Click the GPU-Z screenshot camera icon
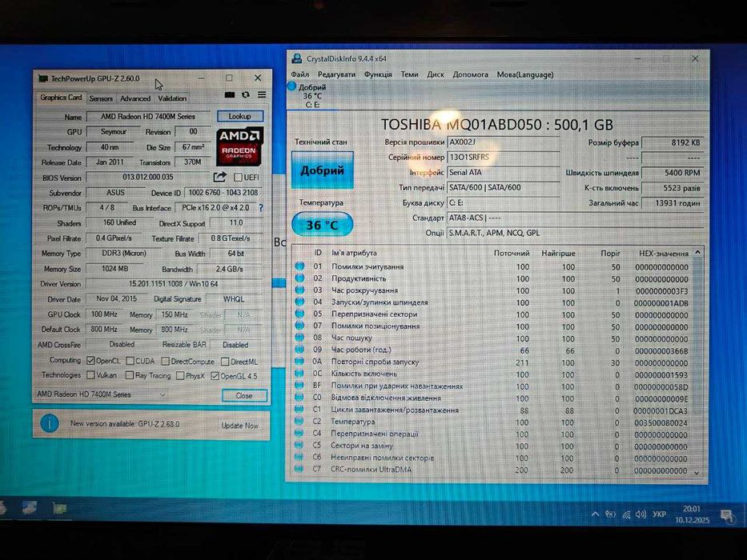Screen dimensions: 747x560 tap(230, 94)
